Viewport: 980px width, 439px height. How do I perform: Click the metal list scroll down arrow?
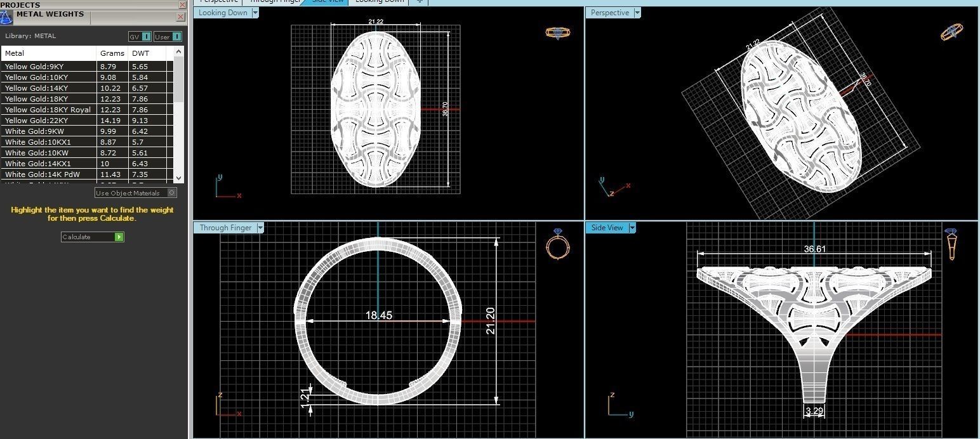178,178
